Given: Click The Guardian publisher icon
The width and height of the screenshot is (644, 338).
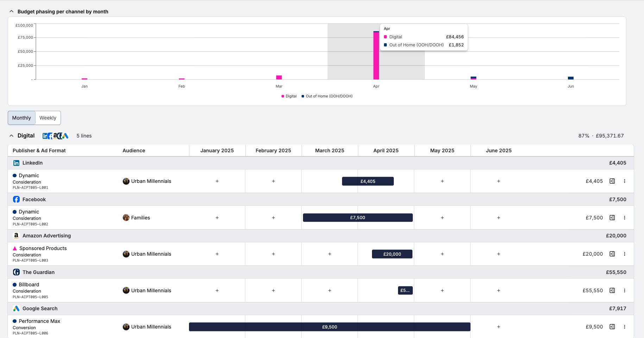Looking at the screenshot, I should 16,272.
